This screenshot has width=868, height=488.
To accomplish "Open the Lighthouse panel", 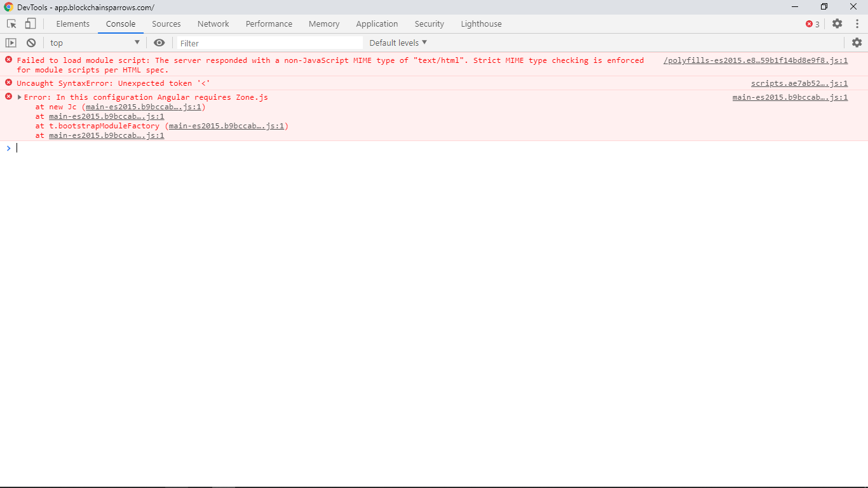I will [481, 24].
